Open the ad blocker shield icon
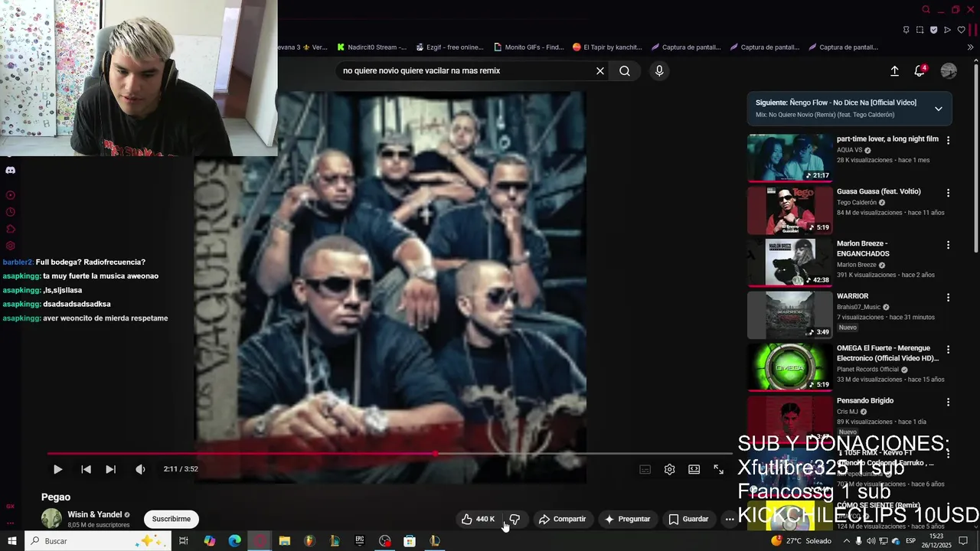Image resolution: width=980 pixels, height=551 pixels. (x=933, y=30)
